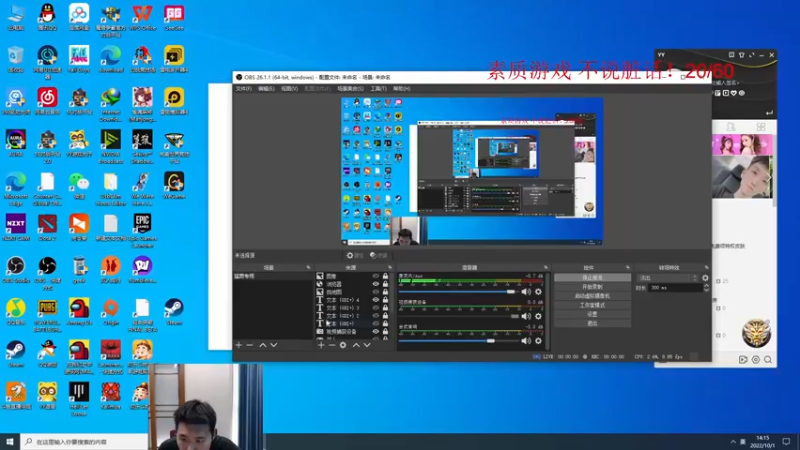The image size is (800, 450).
Task: Open Epic Games Launcher desktop icon
Action: coord(142,231)
